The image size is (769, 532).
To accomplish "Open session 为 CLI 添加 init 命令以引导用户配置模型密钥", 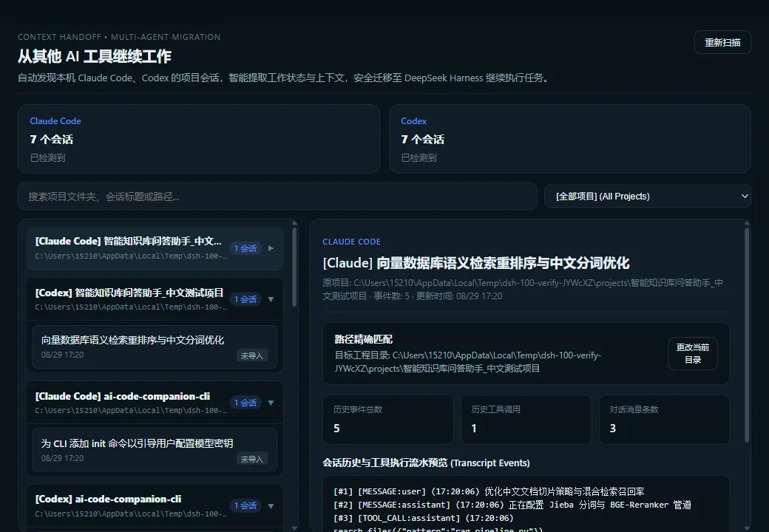I will click(155, 450).
